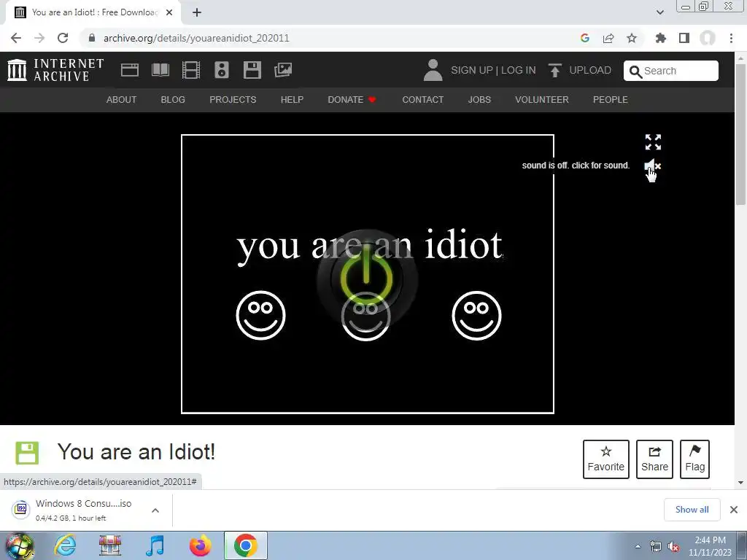Open the Web (Wayback) media icon

pos(130,70)
